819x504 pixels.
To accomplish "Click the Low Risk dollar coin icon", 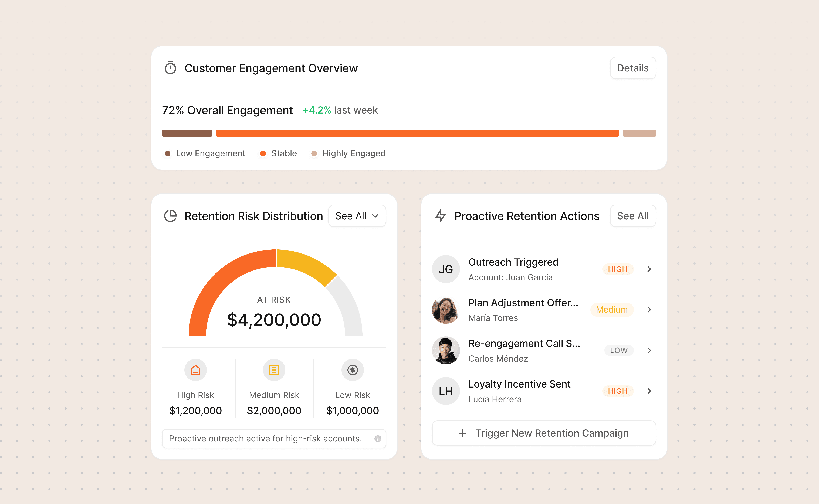I will pos(353,370).
